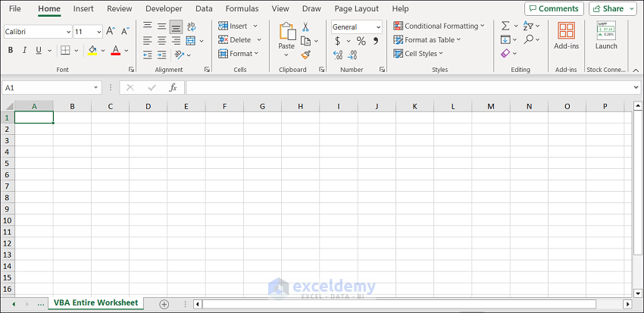Go to the Data ribbon tab

pyautogui.click(x=204, y=8)
